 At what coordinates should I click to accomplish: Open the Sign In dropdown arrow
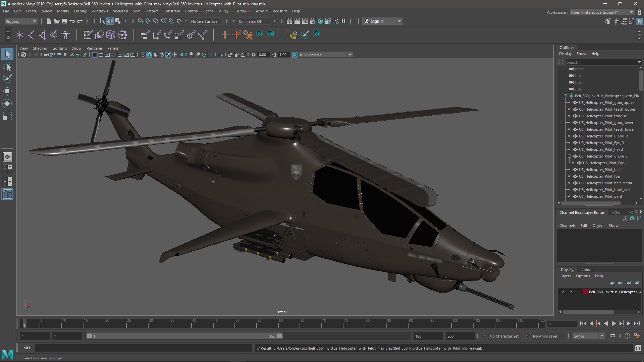pyautogui.click(x=399, y=21)
